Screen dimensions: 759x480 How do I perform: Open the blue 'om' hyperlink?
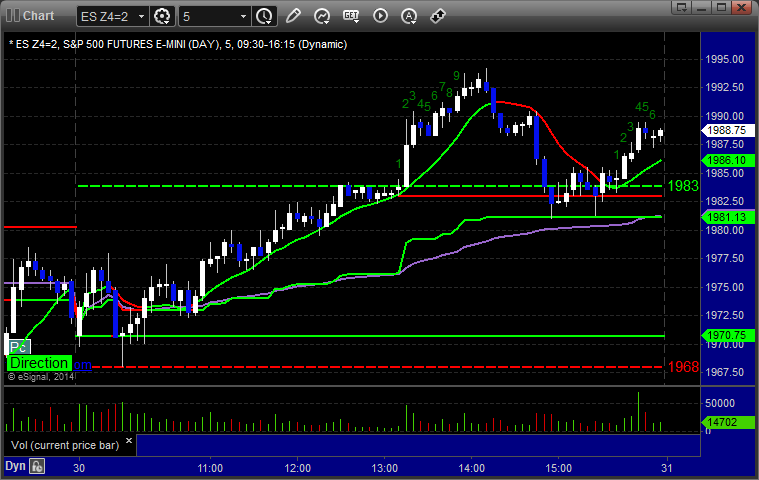82,365
